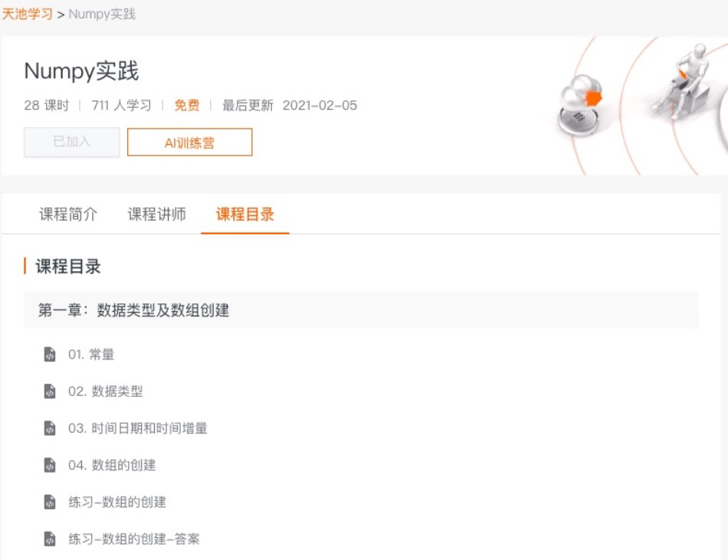Switch to the 课程讲师 tab

(x=156, y=215)
